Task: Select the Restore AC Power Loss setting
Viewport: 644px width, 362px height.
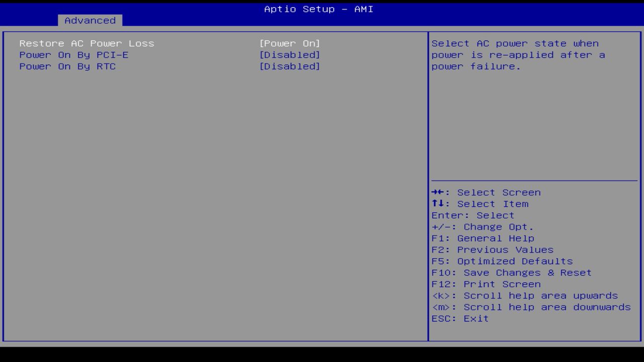Action: (x=87, y=43)
